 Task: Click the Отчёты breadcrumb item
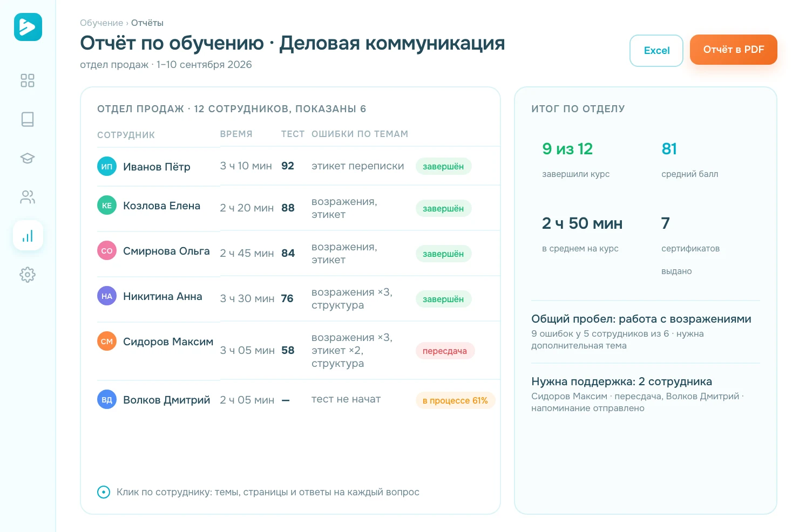point(147,23)
